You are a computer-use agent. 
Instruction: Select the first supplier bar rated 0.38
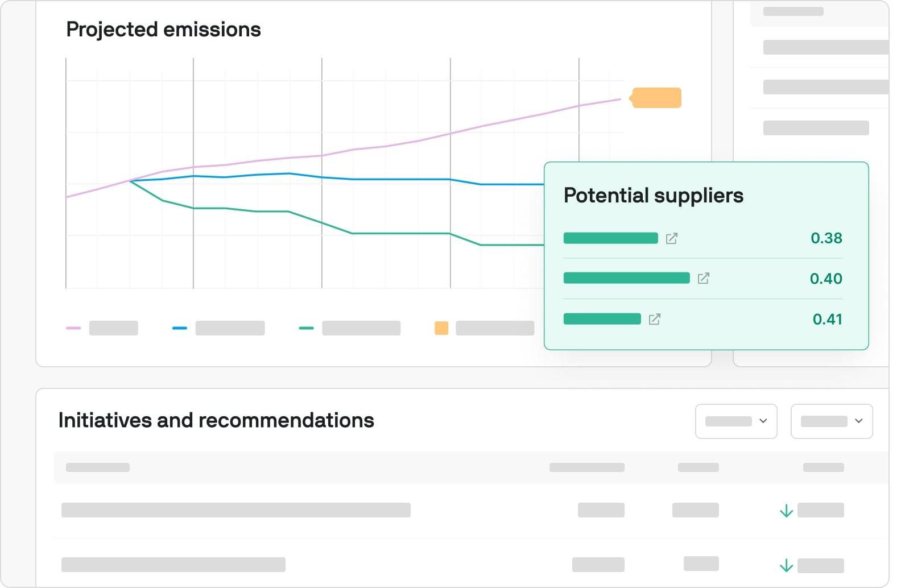click(x=610, y=238)
